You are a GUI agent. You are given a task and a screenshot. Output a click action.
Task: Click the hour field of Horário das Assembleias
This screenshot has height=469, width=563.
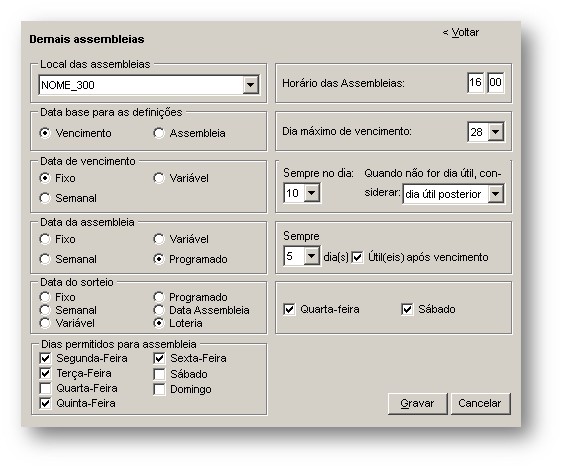coord(476,83)
